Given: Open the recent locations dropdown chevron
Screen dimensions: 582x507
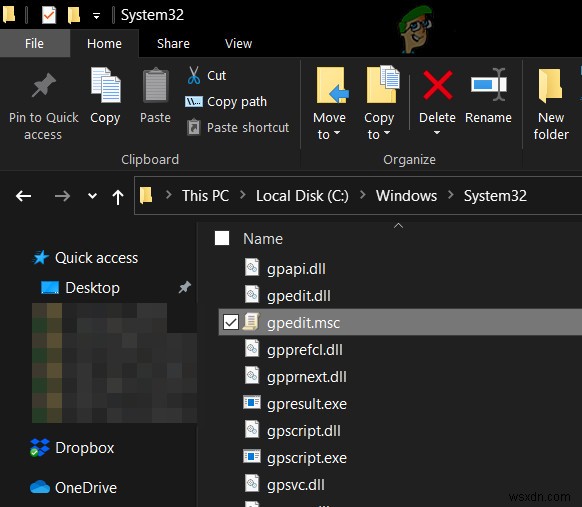Looking at the screenshot, I should pos(92,196).
